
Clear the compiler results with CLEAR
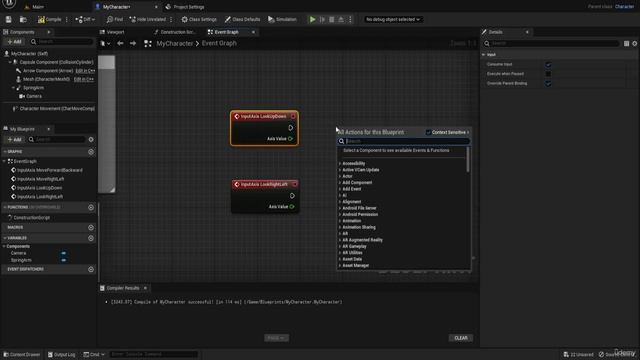461,338
